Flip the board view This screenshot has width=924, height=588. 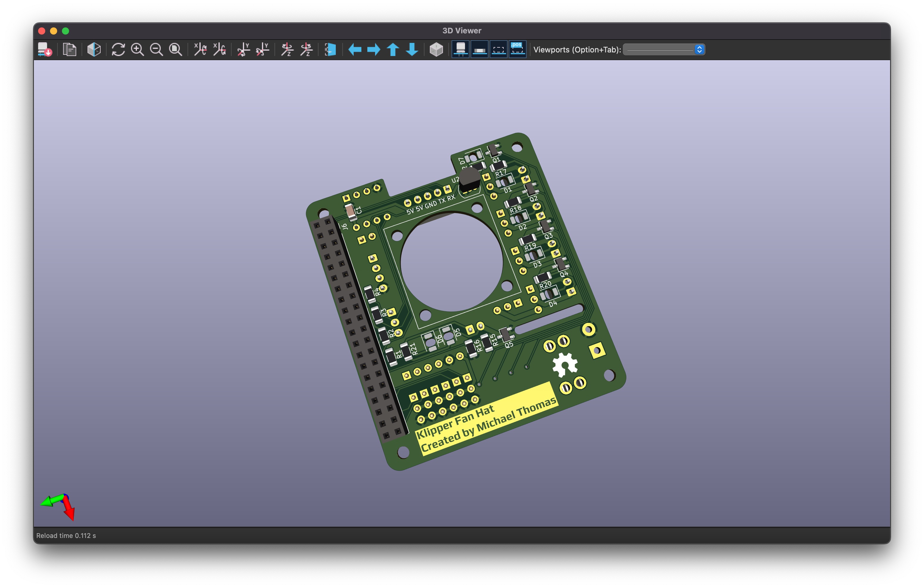[330, 49]
